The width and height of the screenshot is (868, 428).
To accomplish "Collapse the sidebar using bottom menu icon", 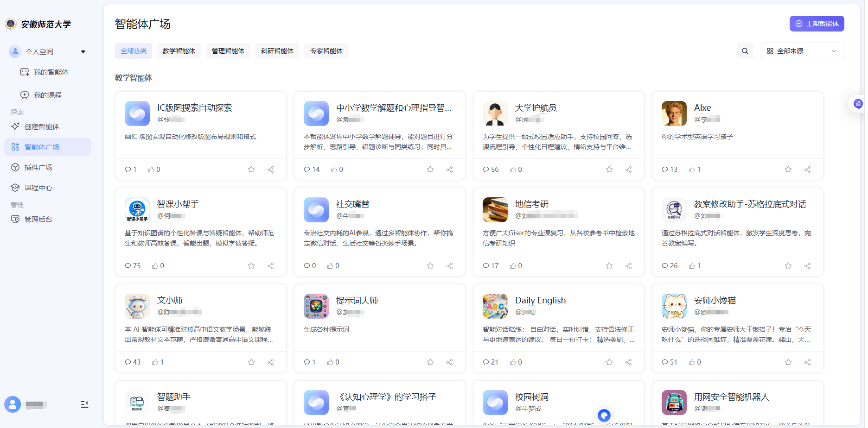I will click(84, 404).
